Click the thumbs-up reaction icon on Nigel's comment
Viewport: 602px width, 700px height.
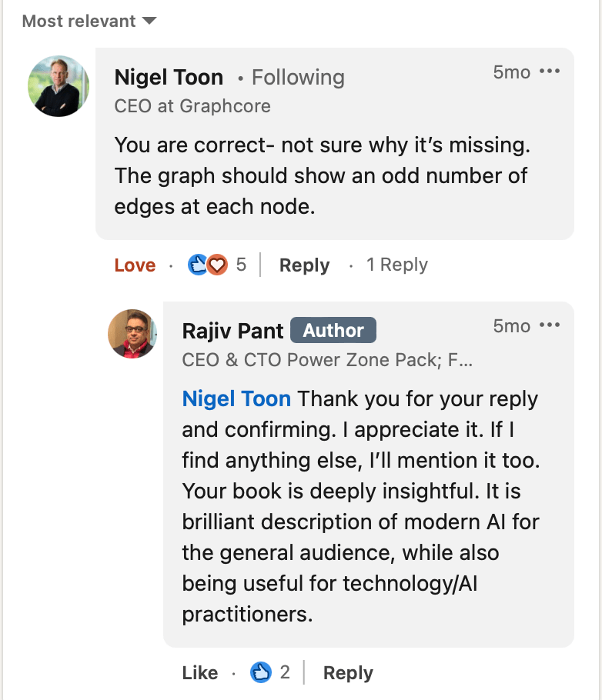point(198,265)
